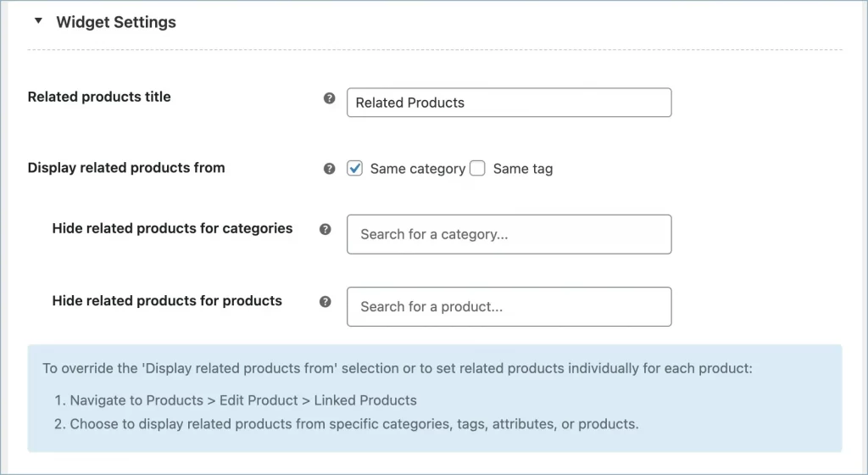
Task: Show help icon for Display related products from
Action: 330,169
